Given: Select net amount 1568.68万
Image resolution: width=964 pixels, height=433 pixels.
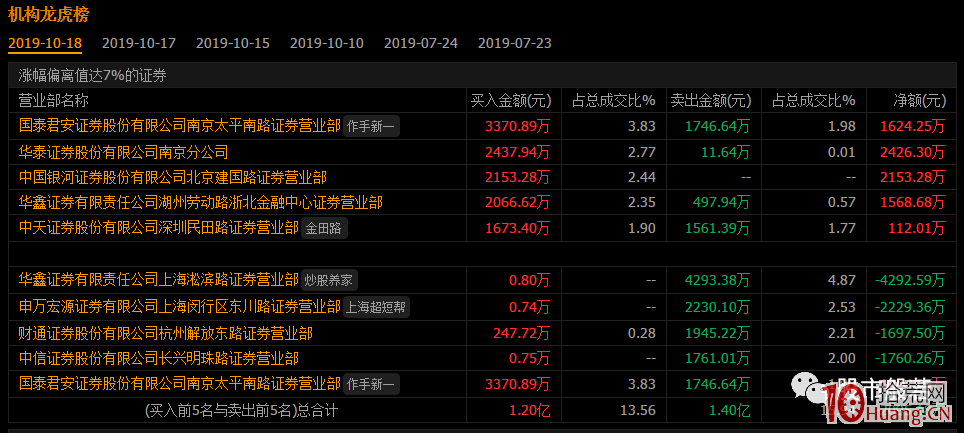Looking at the screenshot, I should [x=912, y=202].
